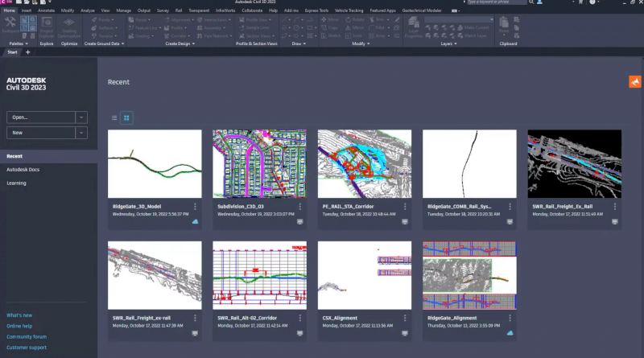Click the local-drive icon on the Subdivision_C3D_03 card

click(299, 221)
